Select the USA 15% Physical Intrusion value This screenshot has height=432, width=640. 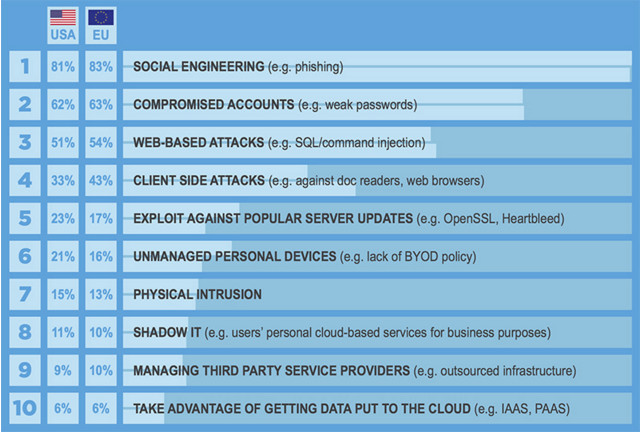coord(63,294)
